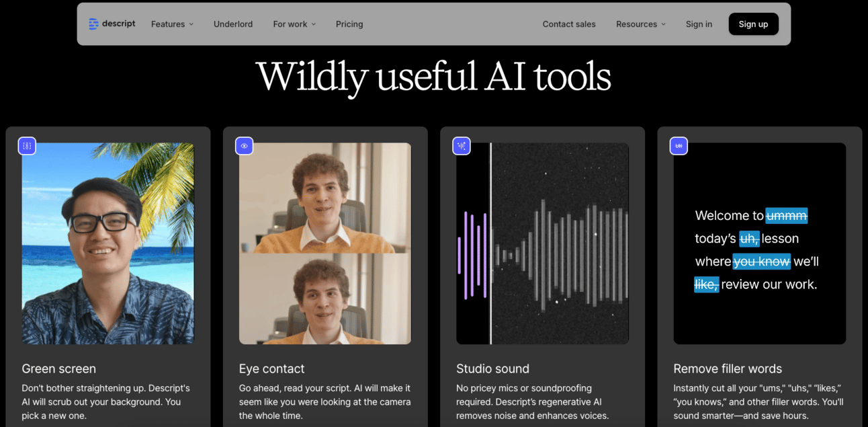Viewport: 868px width, 427px height.
Task: Select the Green screen badge icon
Action: [27, 146]
